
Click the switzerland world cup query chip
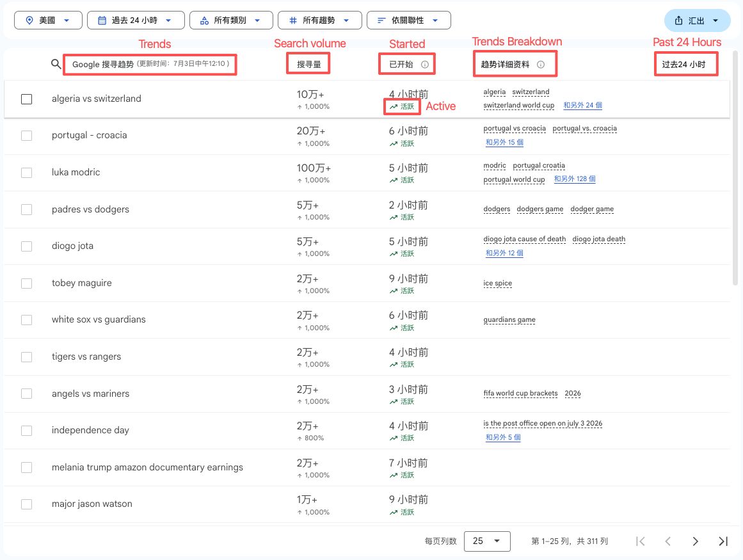click(x=518, y=105)
